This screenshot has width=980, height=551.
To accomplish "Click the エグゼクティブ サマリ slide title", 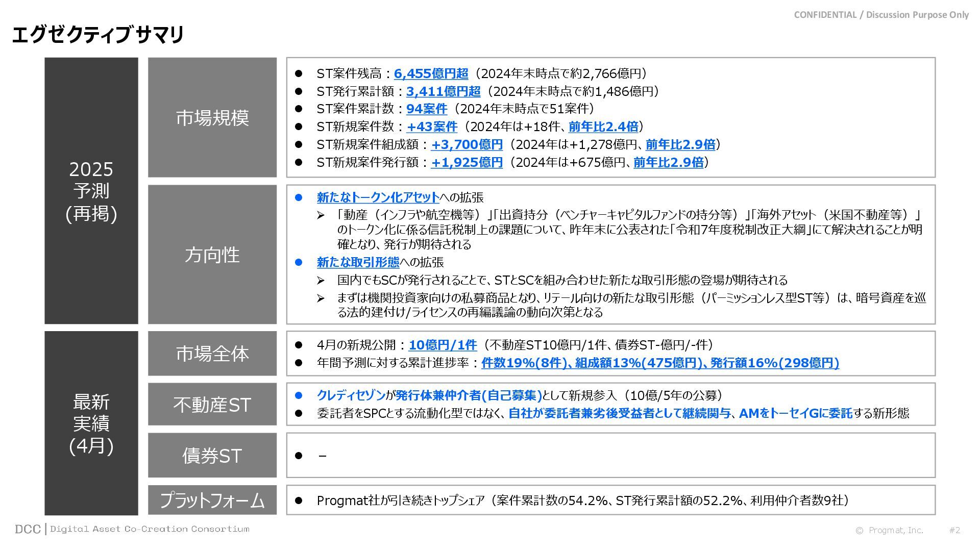I will pos(97,35).
